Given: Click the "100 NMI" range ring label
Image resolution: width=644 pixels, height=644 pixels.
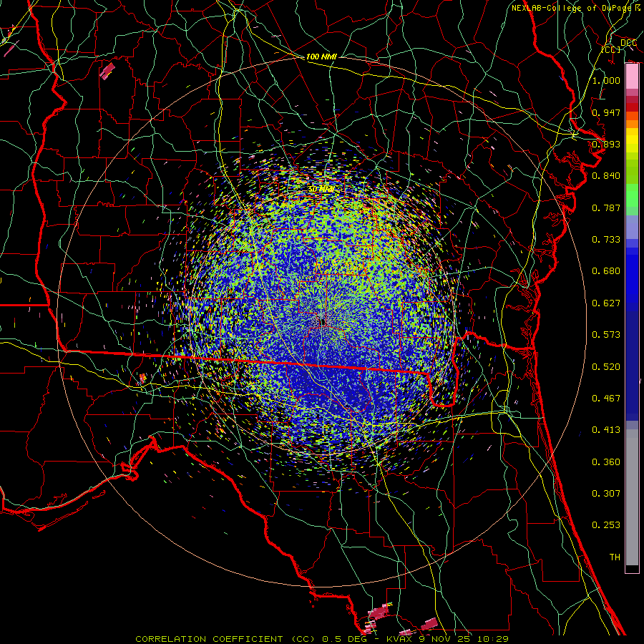Looking at the screenshot, I should [321, 57].
